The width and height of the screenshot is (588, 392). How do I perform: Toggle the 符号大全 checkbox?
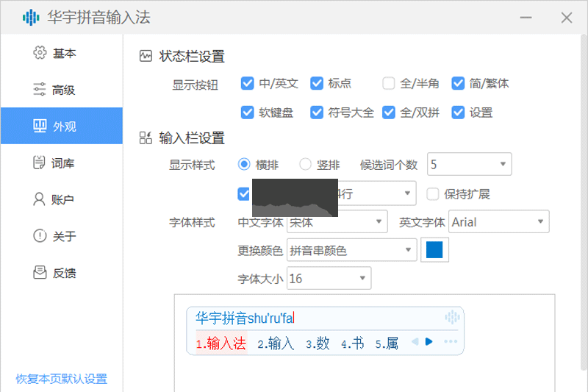317,113
